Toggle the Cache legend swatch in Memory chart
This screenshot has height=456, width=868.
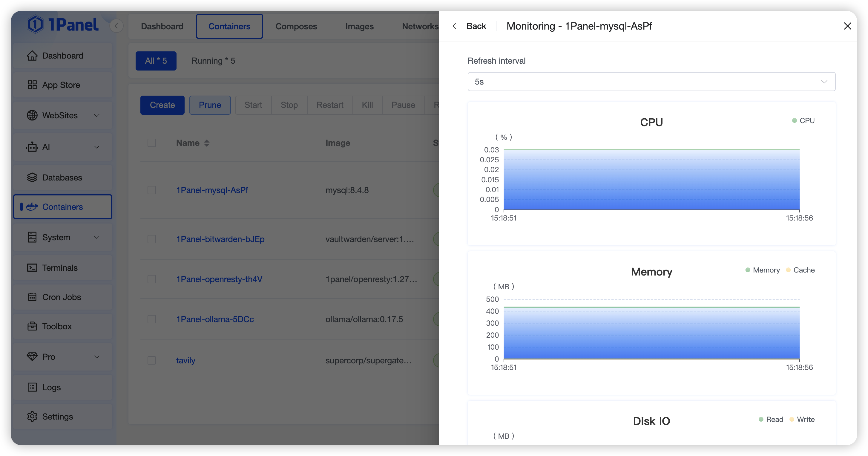point(788,270)
